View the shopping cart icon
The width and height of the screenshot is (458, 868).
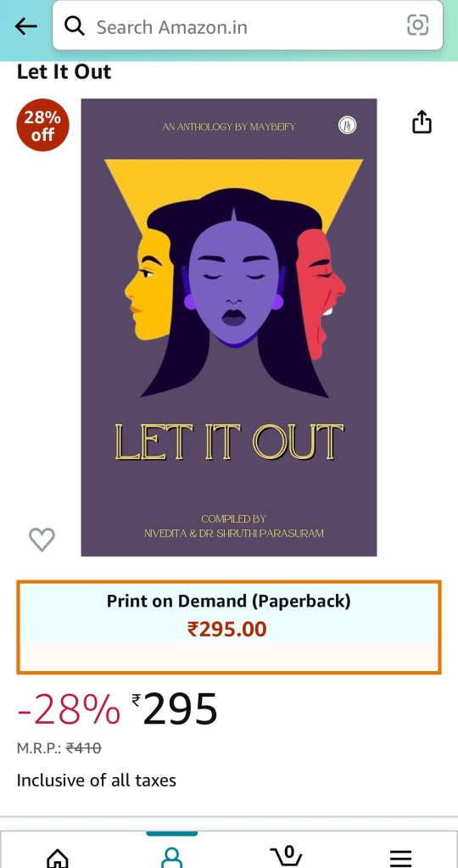click(x=287, y=857)
